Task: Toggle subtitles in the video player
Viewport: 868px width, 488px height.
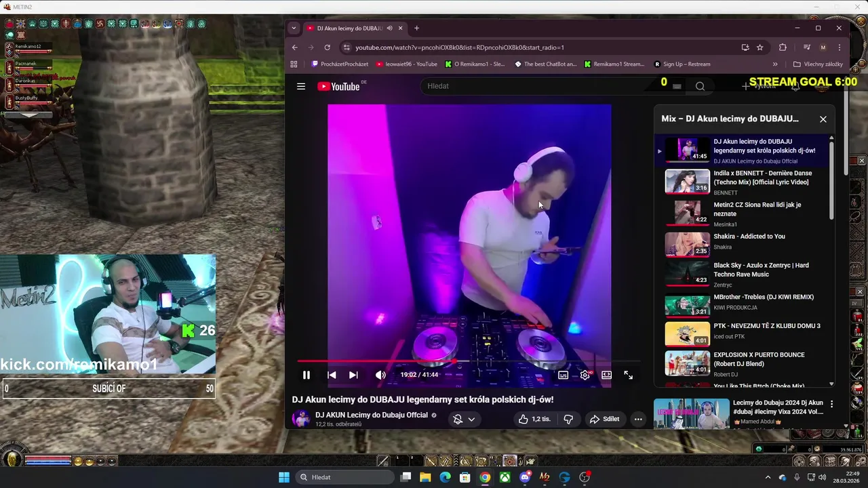Action: click(563, 375)
